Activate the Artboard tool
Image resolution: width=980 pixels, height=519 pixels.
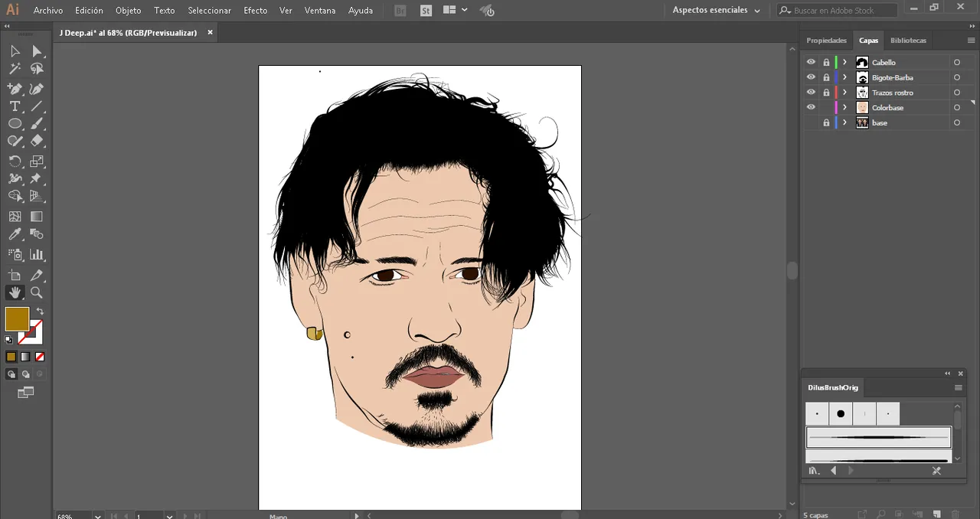click(15, 275)
